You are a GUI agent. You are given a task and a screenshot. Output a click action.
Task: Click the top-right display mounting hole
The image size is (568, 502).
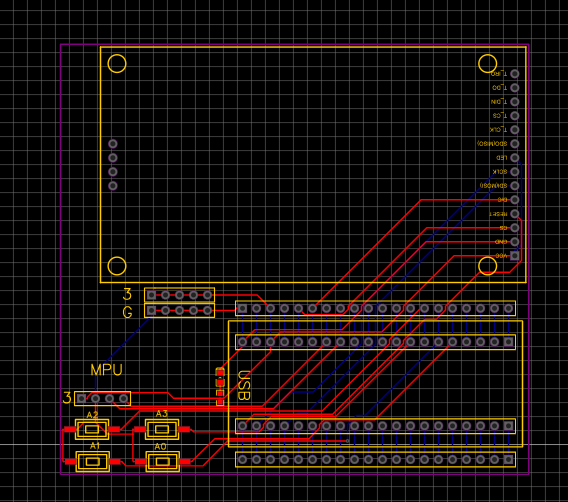(488, 64)
